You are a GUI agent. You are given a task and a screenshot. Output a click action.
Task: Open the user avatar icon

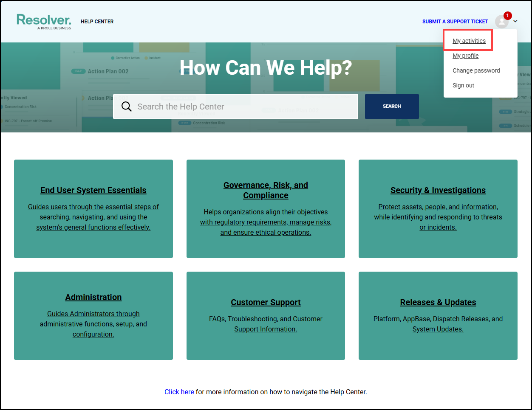coord(501,22)
